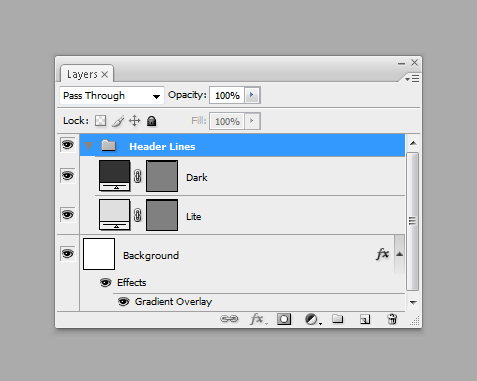Create a new group folder icon
The height and width of the screenshot is (381, 477).
338,319
